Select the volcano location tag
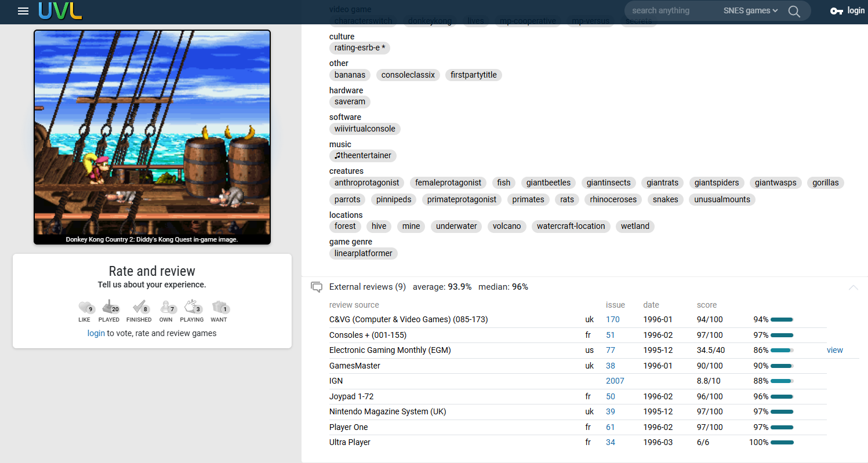The width and height of the screenshot is (868, 463). [507, 226]
